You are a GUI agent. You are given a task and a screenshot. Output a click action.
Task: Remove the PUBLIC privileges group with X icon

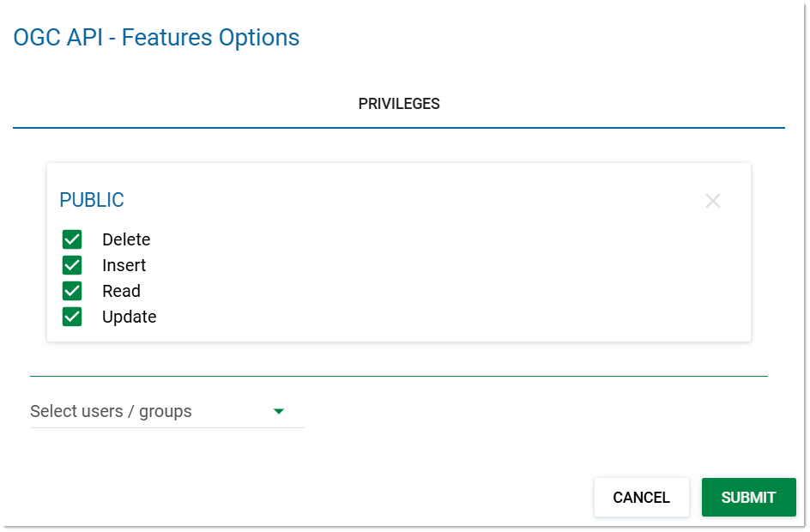(712, 201)
